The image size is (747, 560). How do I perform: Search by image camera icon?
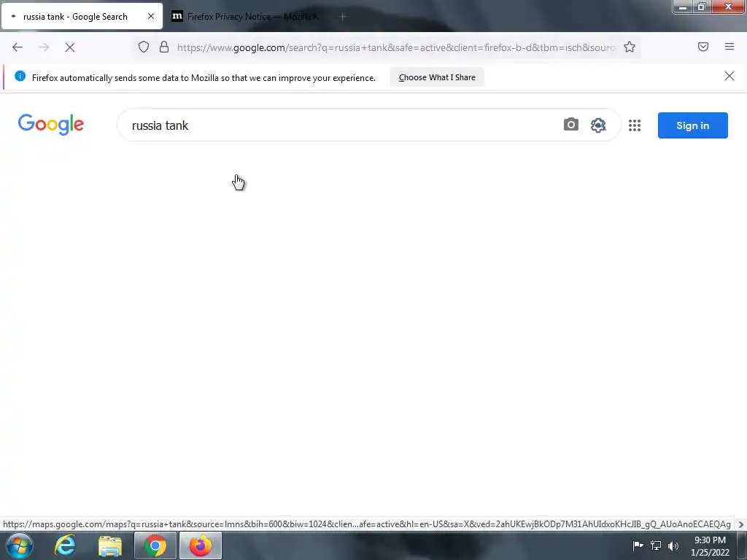pos(570,125)
